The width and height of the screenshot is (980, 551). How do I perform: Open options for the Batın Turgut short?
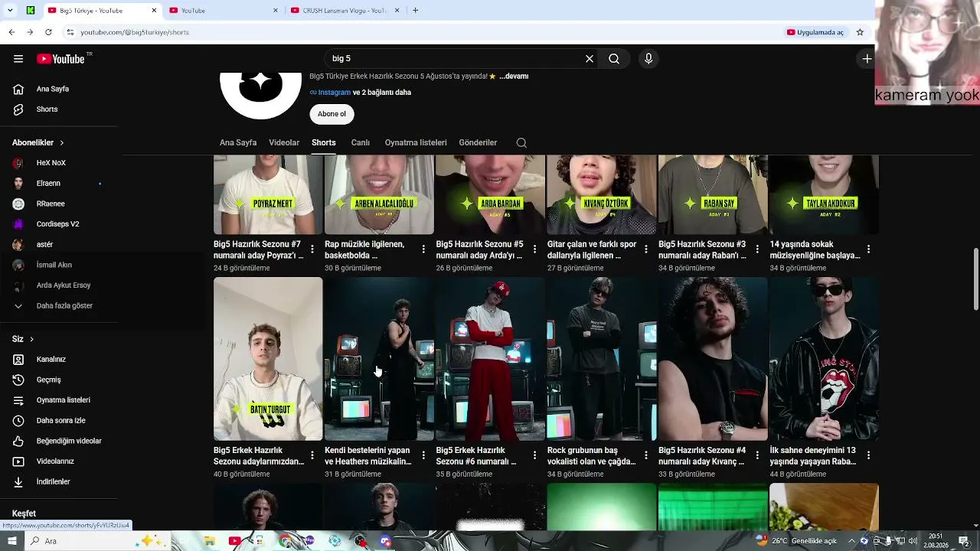click(312, 455)
